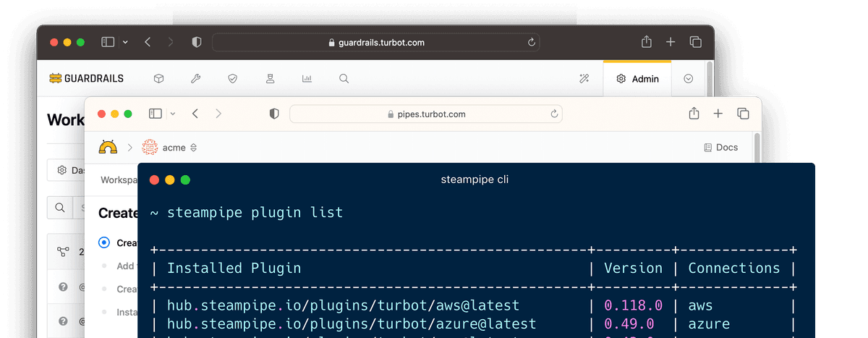Open the wrench icon in Guardrails navbar
Viewport: 868px width, 338px height.
(195, 78)
